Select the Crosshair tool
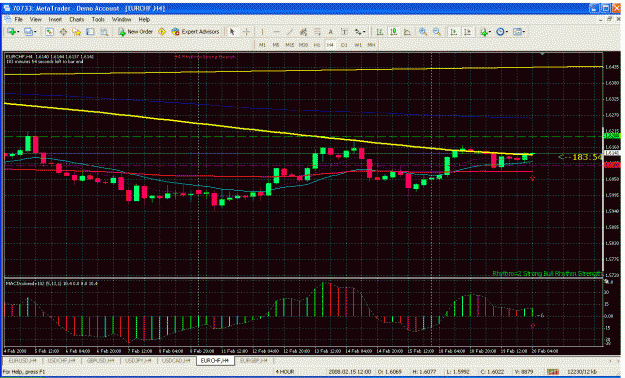625x378 pixels. pyautogui.click(x=246, y=32)
